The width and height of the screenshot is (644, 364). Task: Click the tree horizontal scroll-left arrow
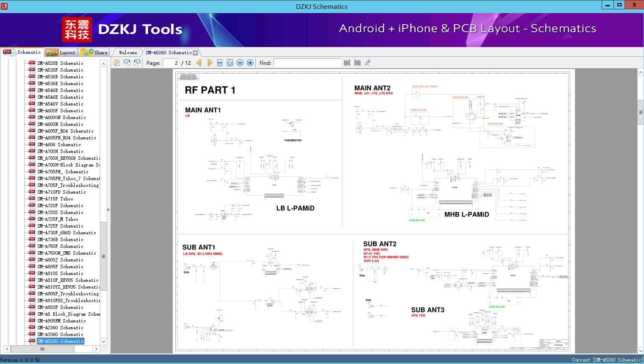(6, 349)
